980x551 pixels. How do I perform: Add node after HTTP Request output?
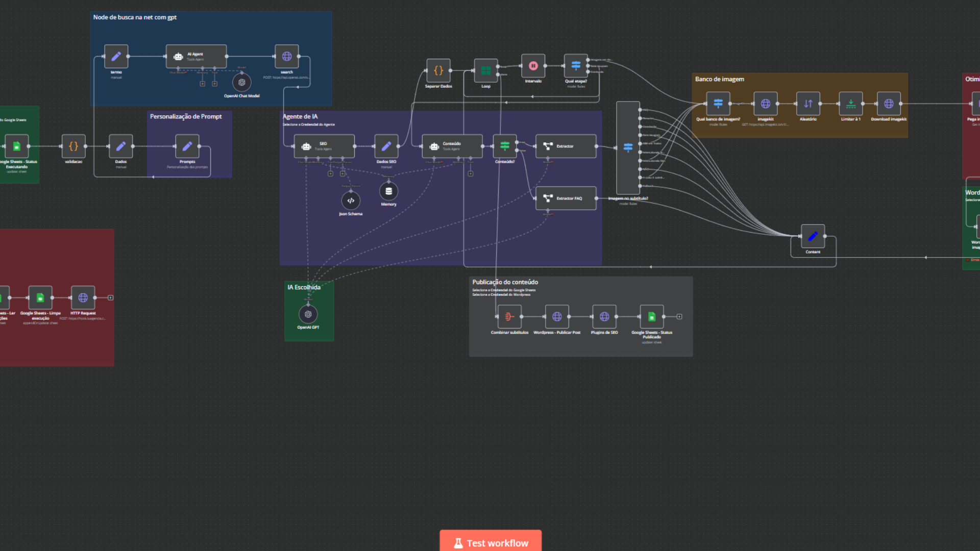point(111,298)
